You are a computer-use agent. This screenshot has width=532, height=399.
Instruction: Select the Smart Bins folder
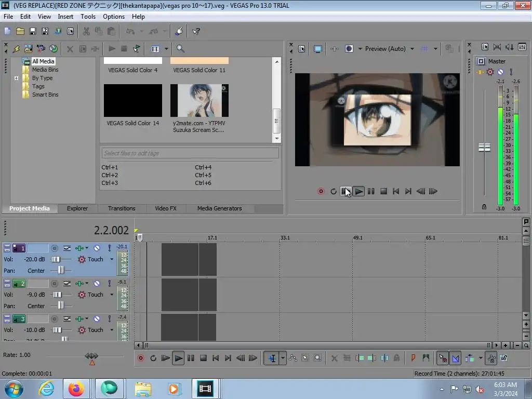45,95
